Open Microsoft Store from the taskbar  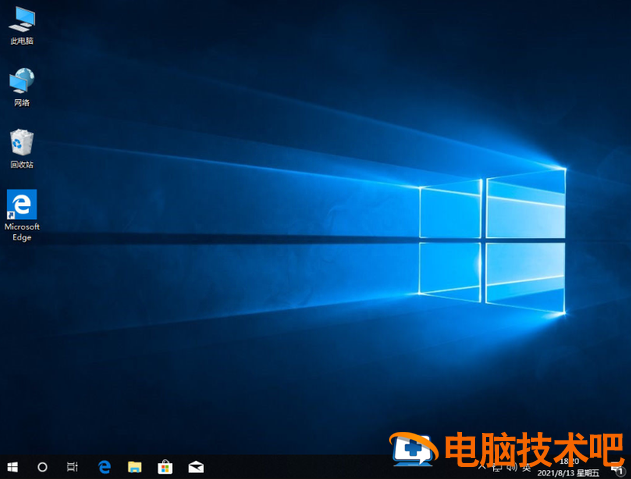165,467
